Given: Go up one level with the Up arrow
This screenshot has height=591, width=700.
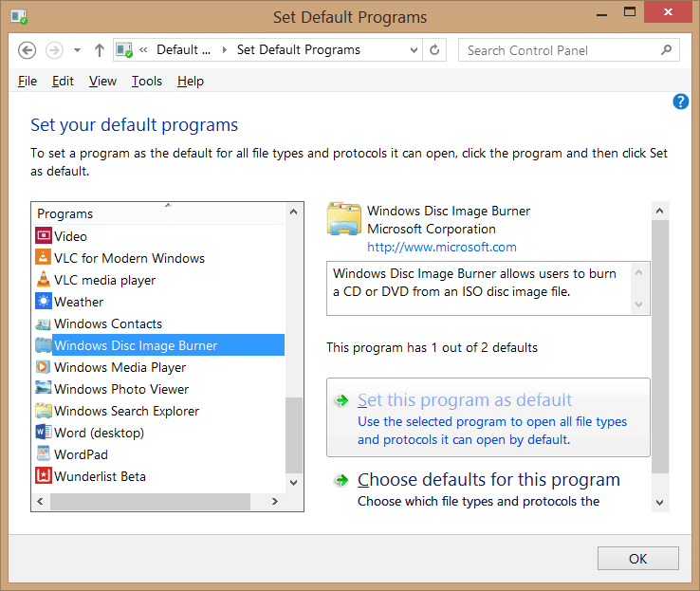Looking at the screenshot, I should point(99,50).
